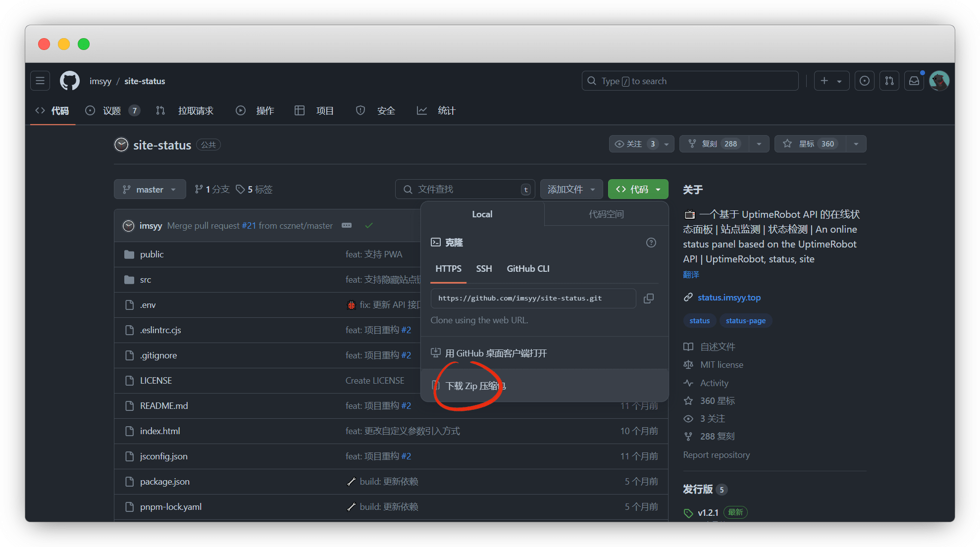Click 下载 Zip 压缩包 option
This screenshot has height=547, width=980.
[x=544, y=386]
